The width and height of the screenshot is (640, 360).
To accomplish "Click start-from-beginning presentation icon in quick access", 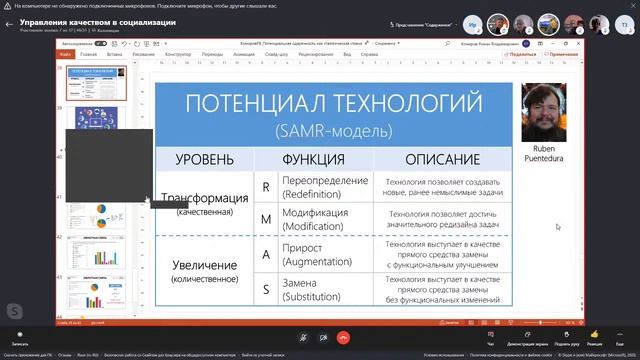I will click(147, 43).
